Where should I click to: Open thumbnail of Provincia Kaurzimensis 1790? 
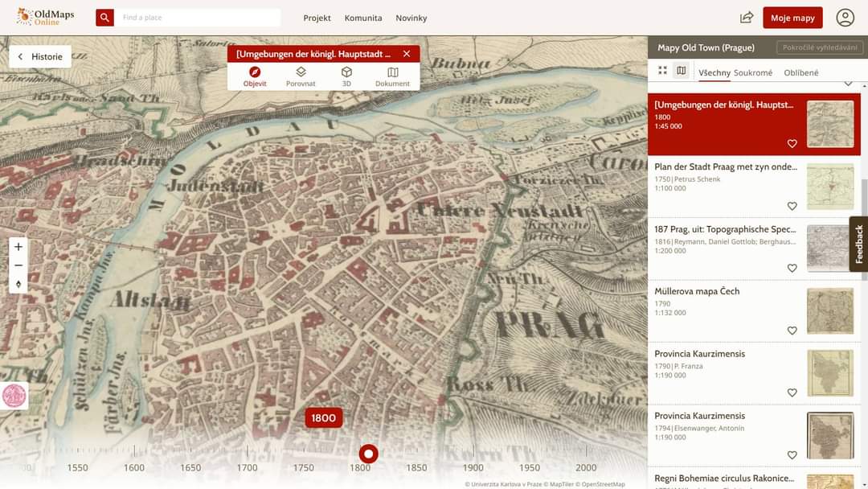point(830,373)
